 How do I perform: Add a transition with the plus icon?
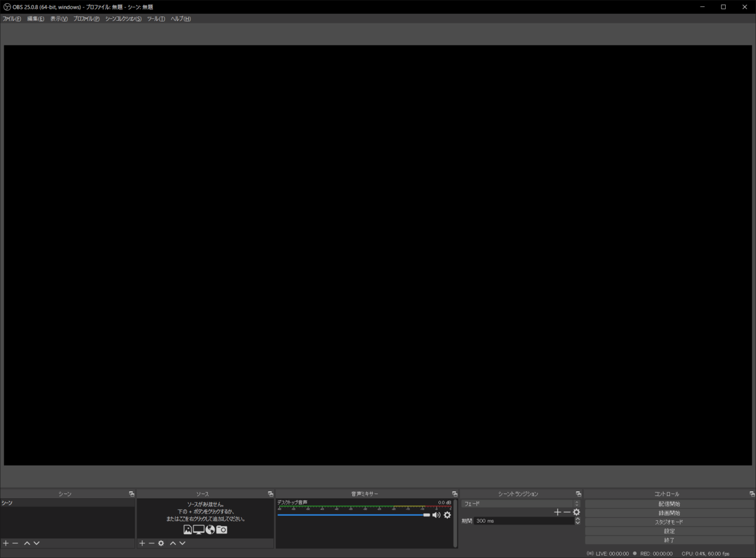pos(557,512)
